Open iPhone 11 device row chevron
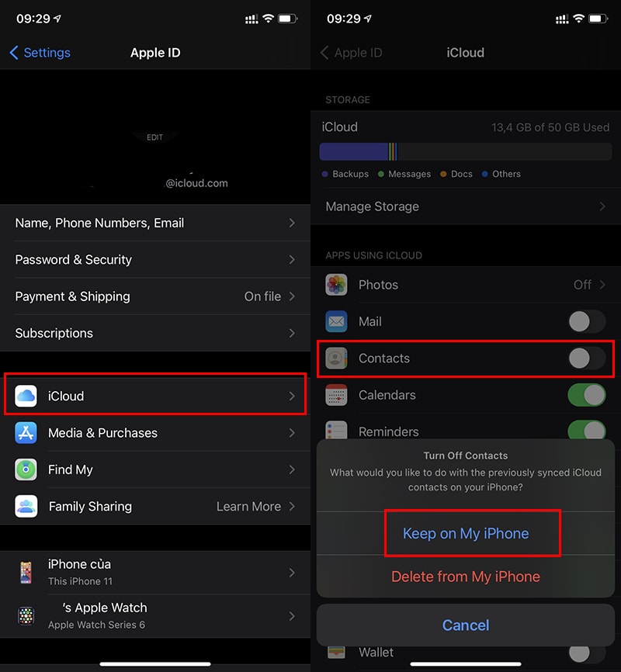The height and width of the screenshot is (672, 621). pos(292,573)
